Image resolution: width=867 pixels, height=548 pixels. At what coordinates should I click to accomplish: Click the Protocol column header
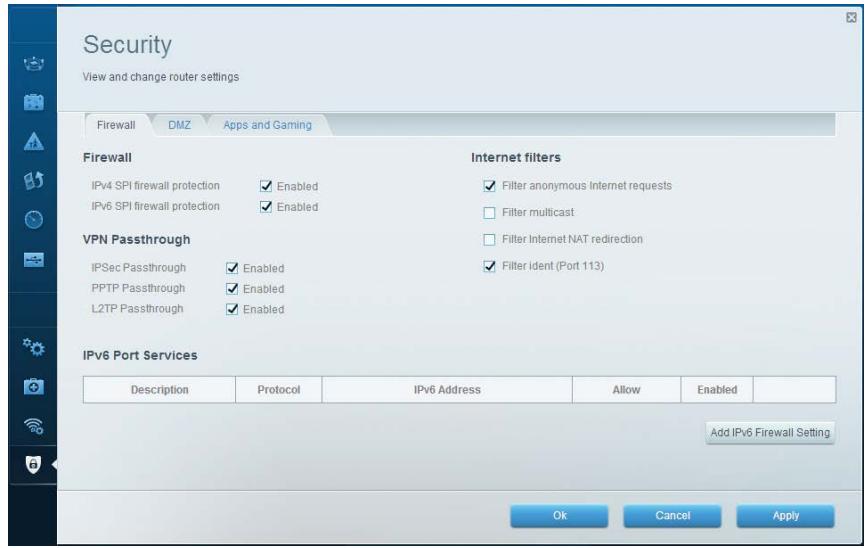point(279,390)
